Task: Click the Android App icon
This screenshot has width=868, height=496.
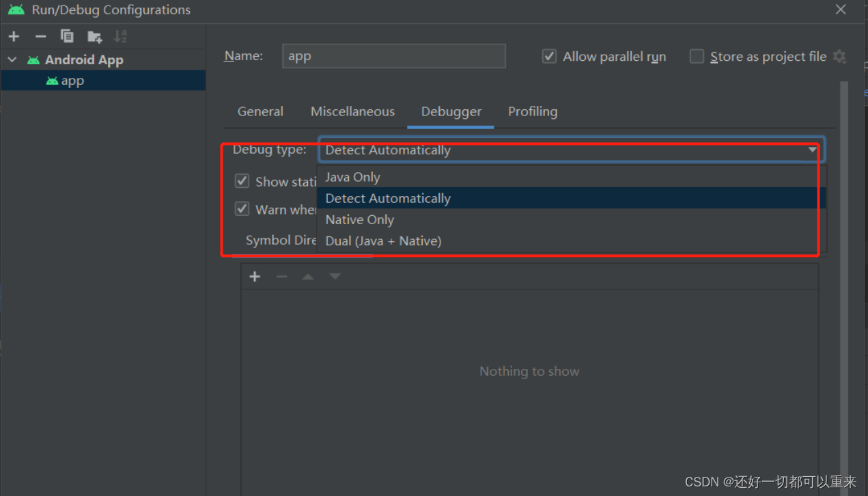Action: pyautogui.click(x=33, y=59)
